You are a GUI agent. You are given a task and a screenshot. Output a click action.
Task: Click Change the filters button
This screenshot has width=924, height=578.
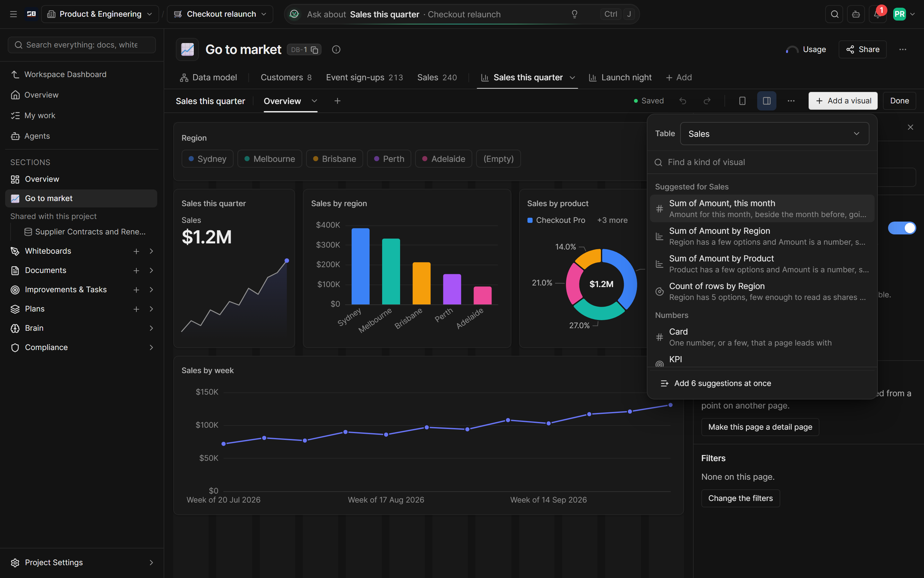[x=740, y=498]
